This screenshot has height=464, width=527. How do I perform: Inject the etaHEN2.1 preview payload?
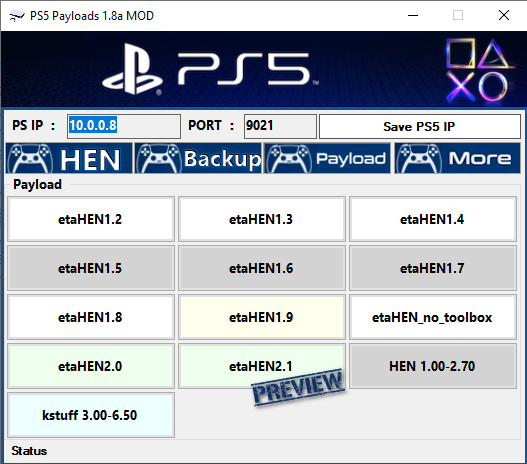click(x=261, y=366)
